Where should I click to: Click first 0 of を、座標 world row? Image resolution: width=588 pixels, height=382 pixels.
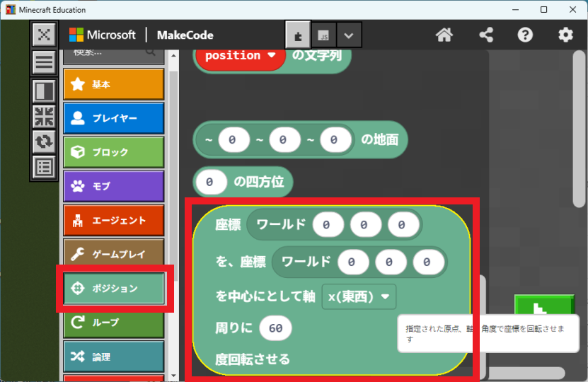coord(353,262)
